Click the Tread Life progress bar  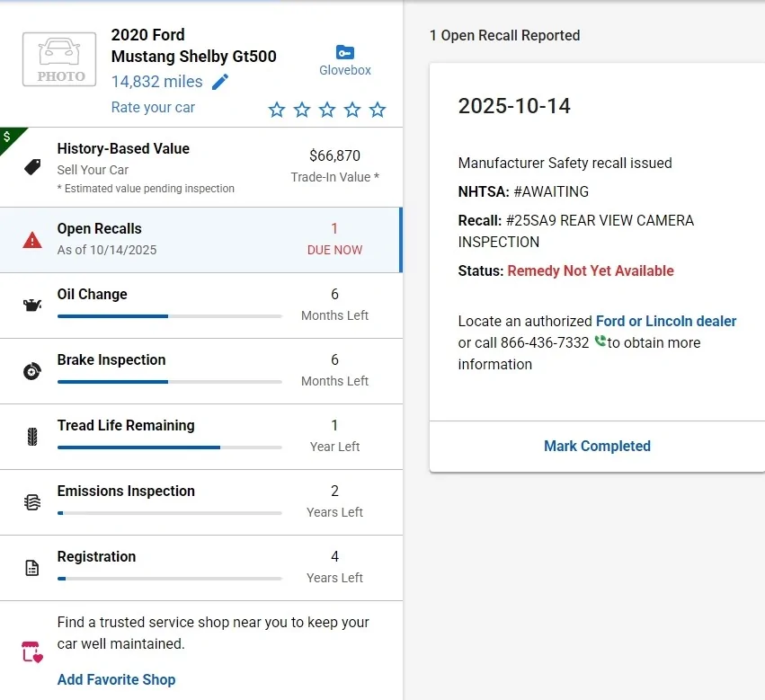coord(169,447)
